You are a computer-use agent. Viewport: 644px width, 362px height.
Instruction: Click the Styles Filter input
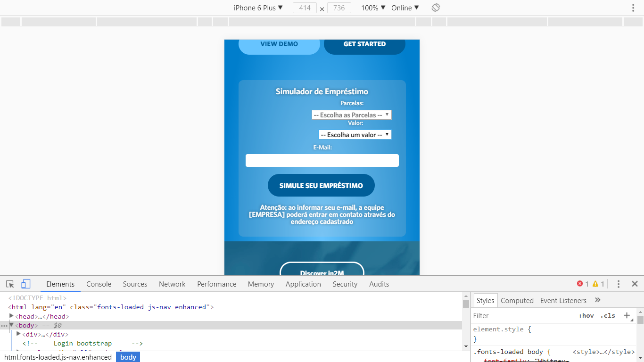[x=523, y=315]
